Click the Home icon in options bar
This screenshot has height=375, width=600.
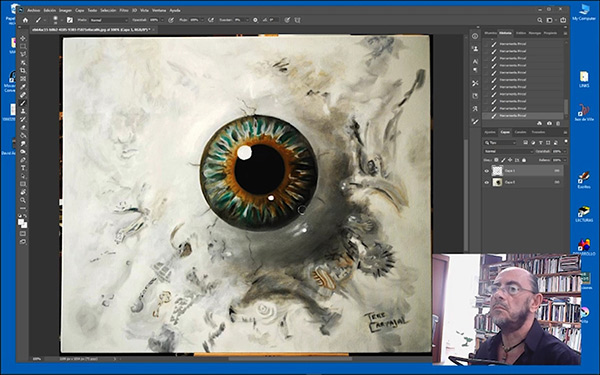tap(25, 20)
